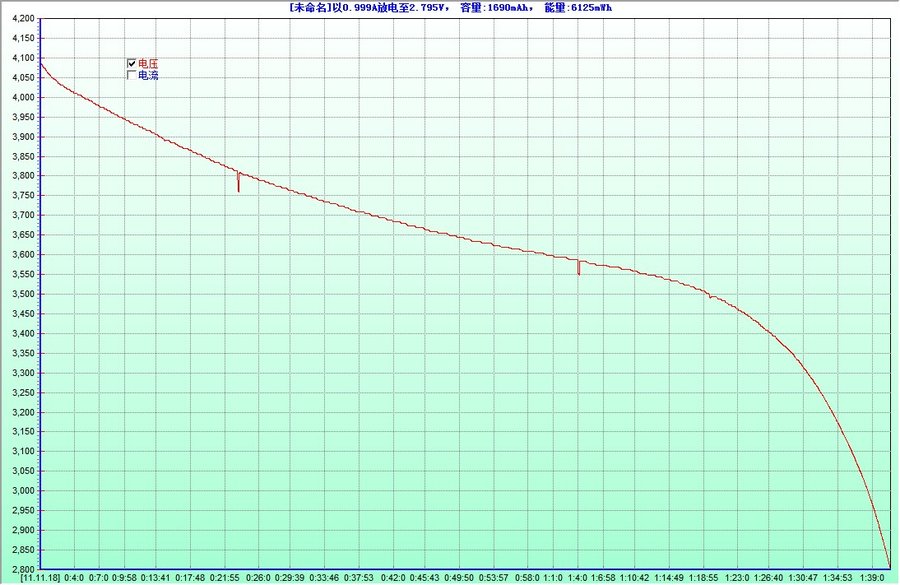The image size is (900, 585).
Task: Click the 0:49:50 time axis label
Action: pos(459,578)
